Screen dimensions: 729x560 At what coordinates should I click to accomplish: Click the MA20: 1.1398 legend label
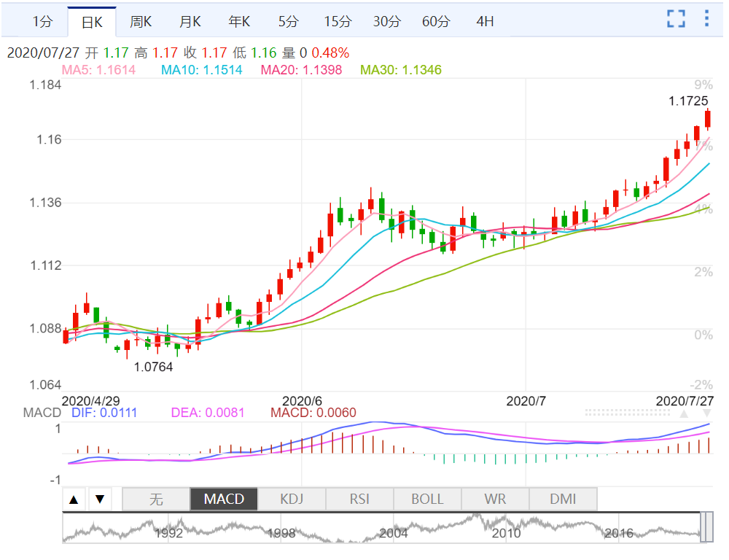pyautogui.click(x=301, y=70)
